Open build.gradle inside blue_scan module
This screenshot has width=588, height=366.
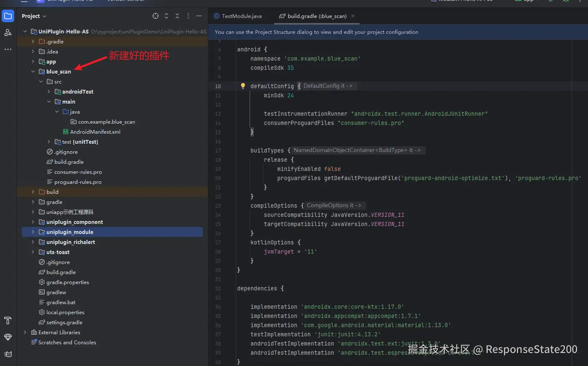tap(65, 162)
